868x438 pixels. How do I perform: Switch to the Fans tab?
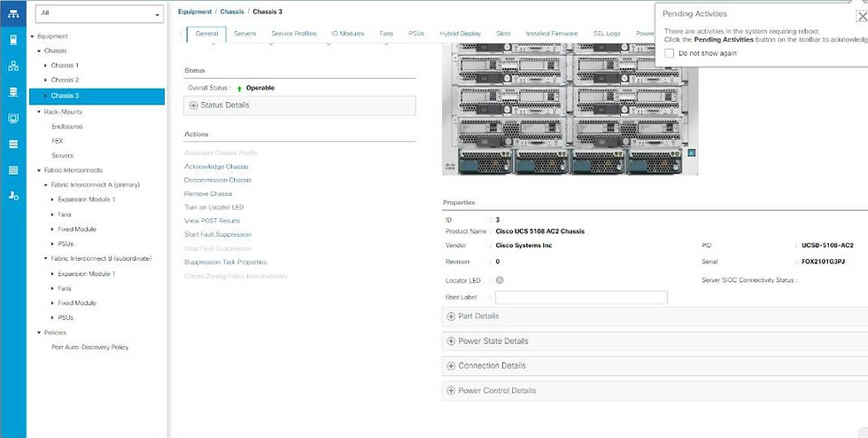coord(386,34)
